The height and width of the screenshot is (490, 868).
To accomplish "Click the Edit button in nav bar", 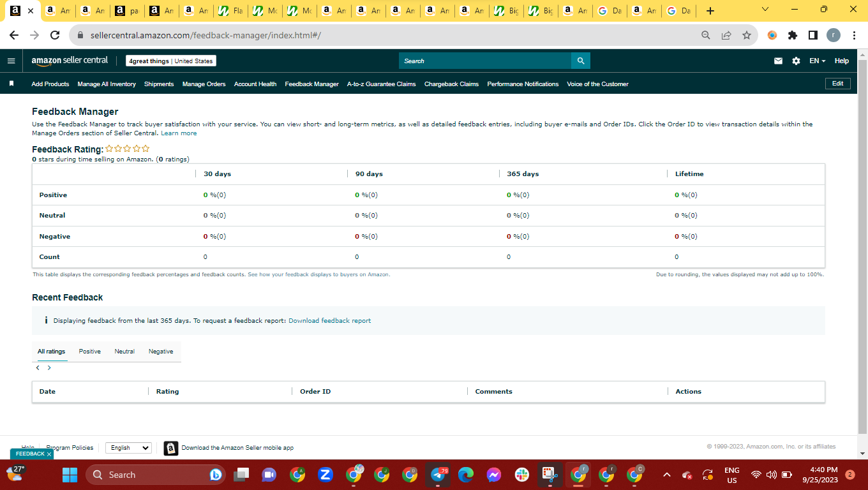I will click(x=837, y=84).
